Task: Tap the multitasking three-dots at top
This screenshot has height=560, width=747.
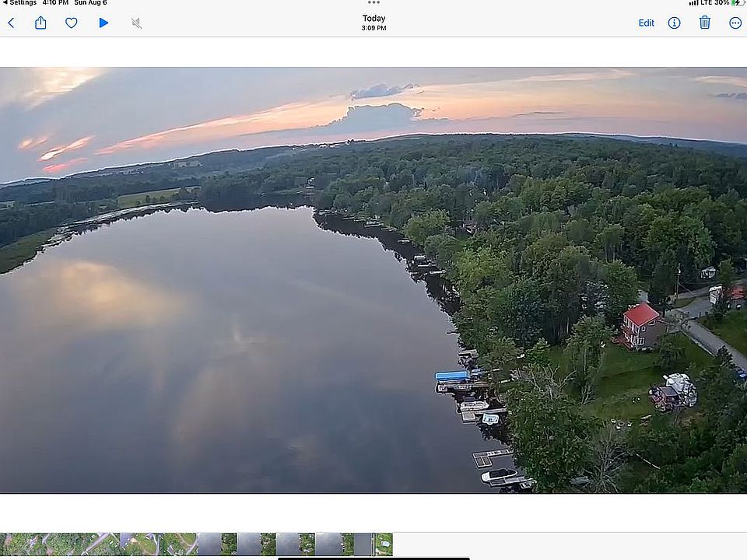Action: click(x=373, y=3)
